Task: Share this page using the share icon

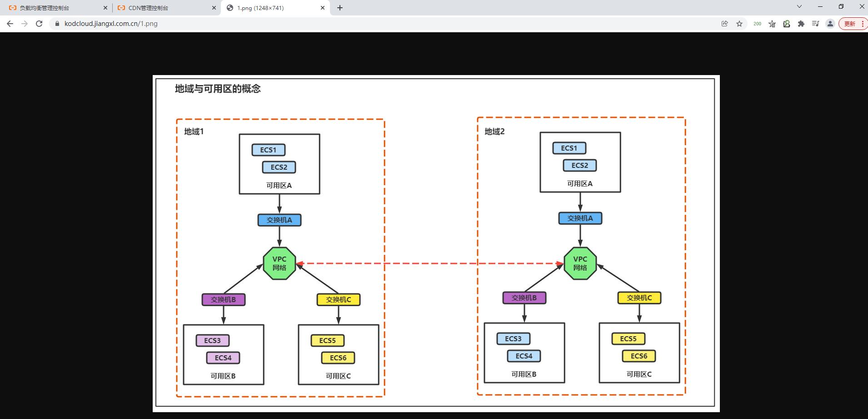Action: (725, 24)
